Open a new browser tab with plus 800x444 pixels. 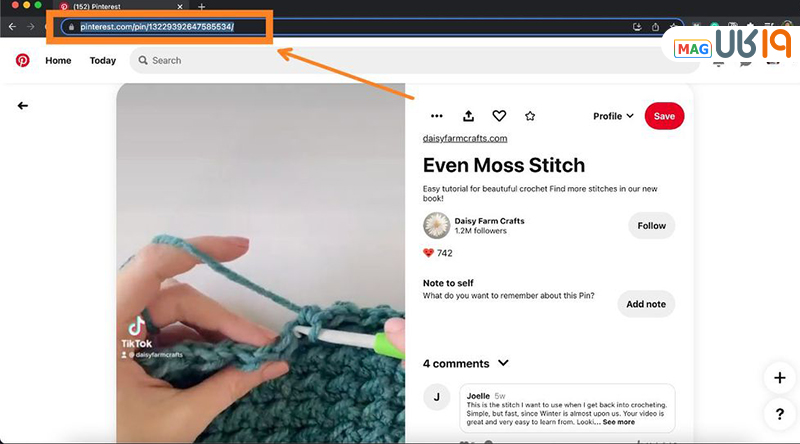click(x=201, y=7)
